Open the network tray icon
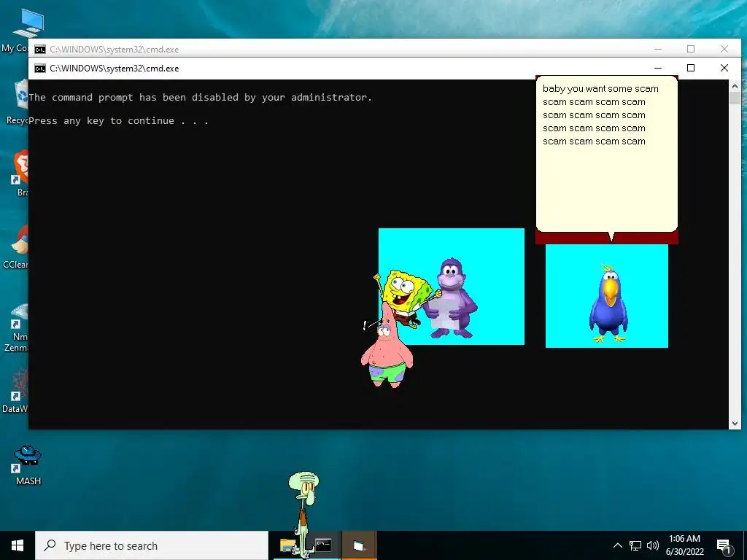747x560 pixels. (x=635, y=545)
